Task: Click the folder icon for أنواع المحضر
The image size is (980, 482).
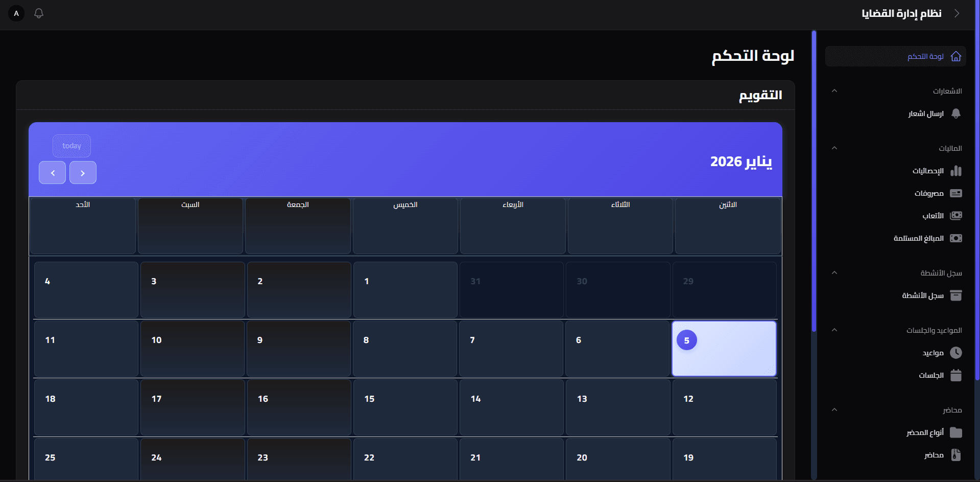Action: (956, 432)
